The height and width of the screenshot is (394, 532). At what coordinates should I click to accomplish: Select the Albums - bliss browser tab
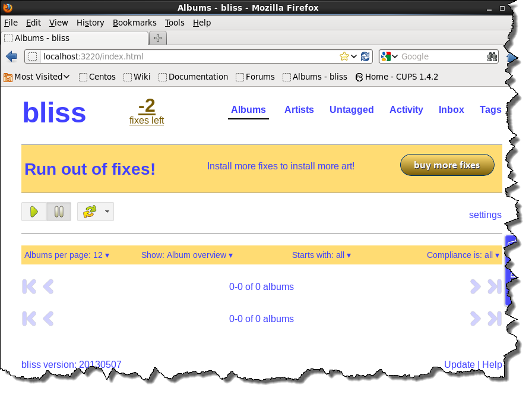pyautogui.click(x=75, y=38)
